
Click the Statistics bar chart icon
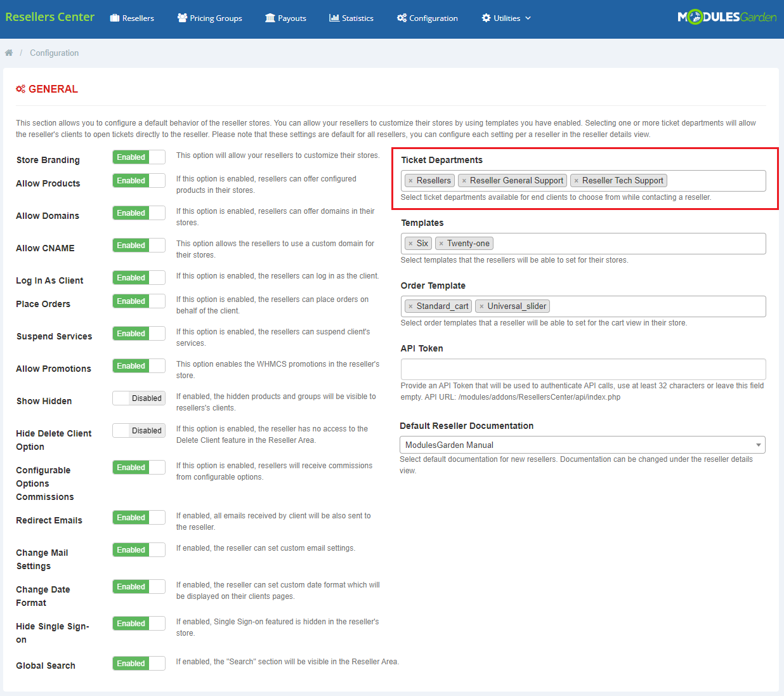point(334,18)
